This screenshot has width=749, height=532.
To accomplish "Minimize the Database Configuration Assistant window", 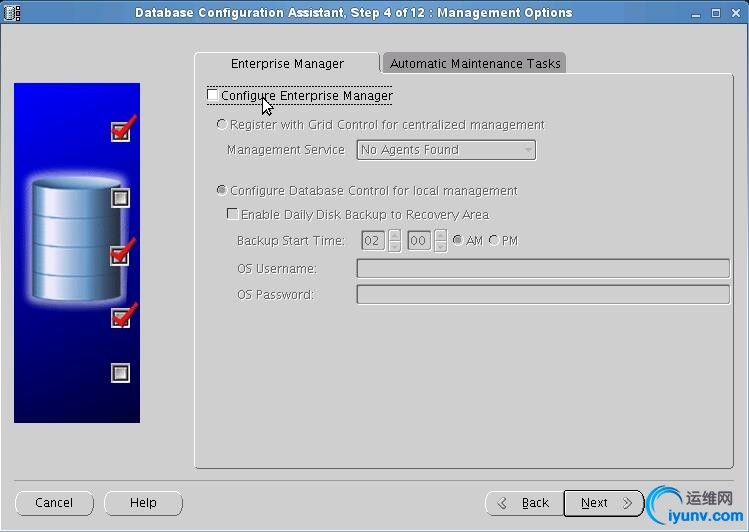I will [696, 13].
